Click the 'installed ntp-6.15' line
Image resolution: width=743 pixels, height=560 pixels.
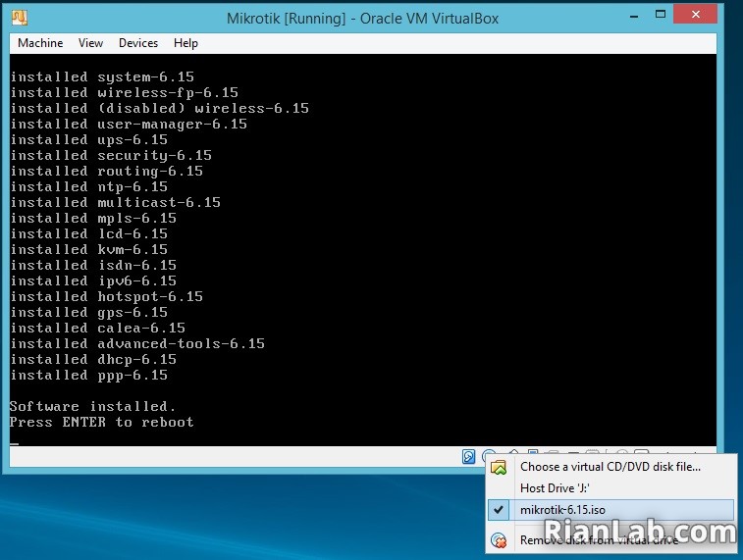[89, 186]
